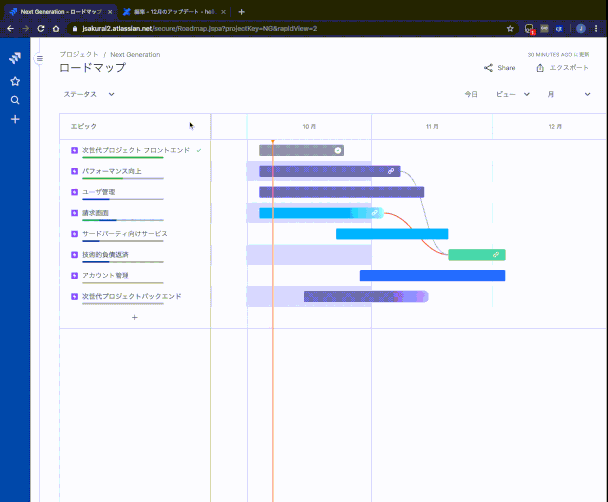Click the 11 月 timeline header
Image resolution: width=608 pixels, height=502 pixels.
tap(432, 126)
